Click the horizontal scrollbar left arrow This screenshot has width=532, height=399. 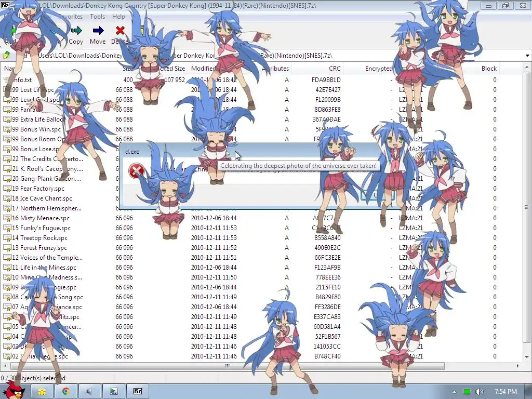point(4,366)
